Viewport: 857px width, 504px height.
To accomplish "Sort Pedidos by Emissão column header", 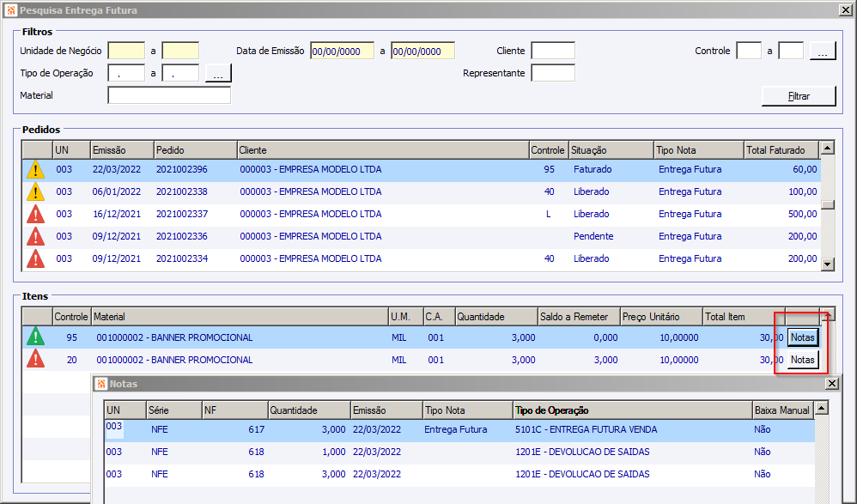I will 120,150.
